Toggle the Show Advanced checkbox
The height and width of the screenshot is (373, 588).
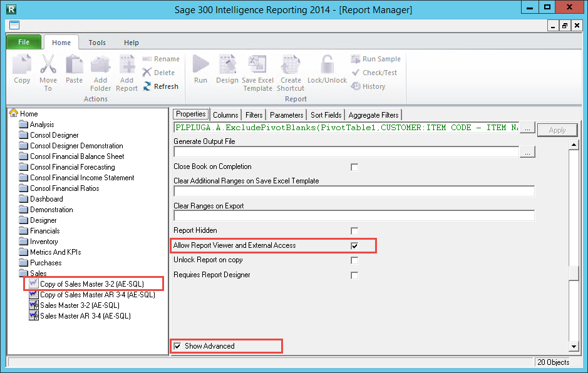pyautogui.click(x=177, y=346)
